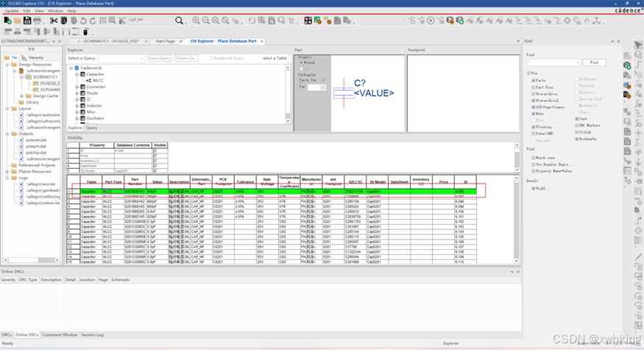This screenshot has height=350, width=644.
Task: Toggle the Power/GND checkbox
Action: pos(534,133)
